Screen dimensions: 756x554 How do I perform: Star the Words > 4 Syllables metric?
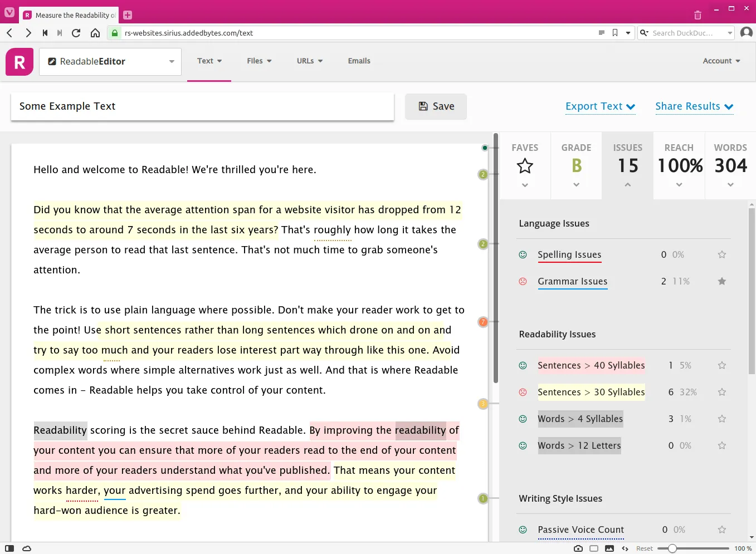pos(722,419)
